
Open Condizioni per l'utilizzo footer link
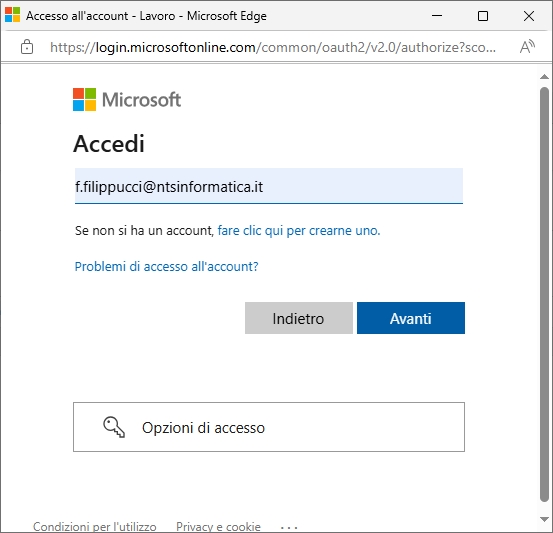[95, 527]
